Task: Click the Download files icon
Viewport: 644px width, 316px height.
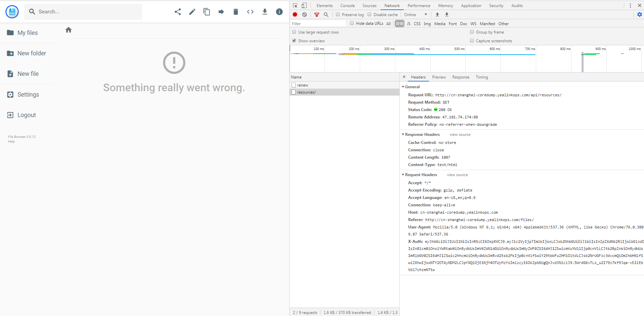Action: 265,11
